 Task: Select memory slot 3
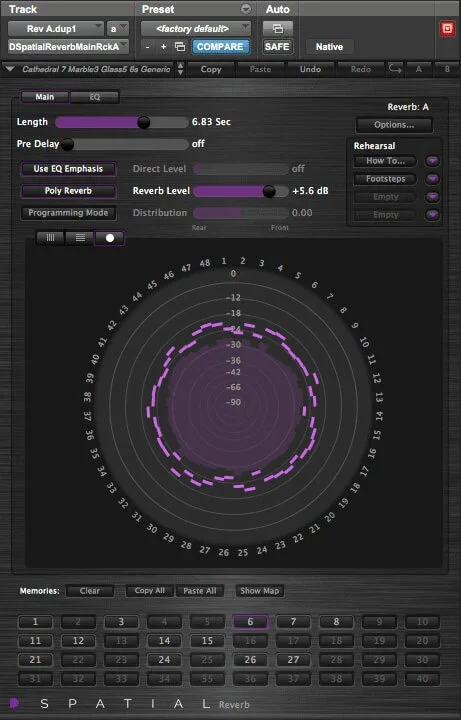coord(121,622)
